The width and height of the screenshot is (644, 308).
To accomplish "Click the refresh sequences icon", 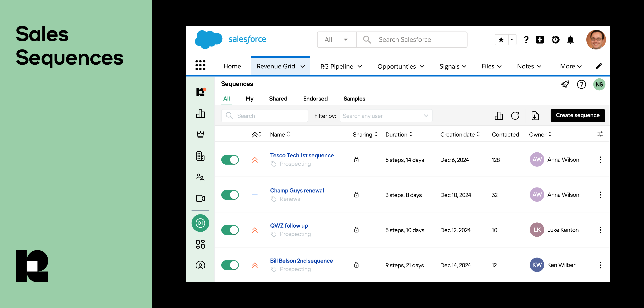I will tap(515, 116).
